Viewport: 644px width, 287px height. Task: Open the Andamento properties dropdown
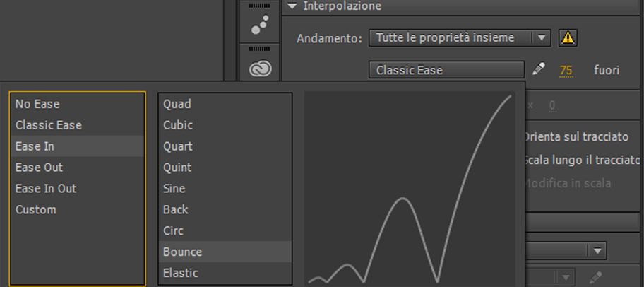pos(459,38)
